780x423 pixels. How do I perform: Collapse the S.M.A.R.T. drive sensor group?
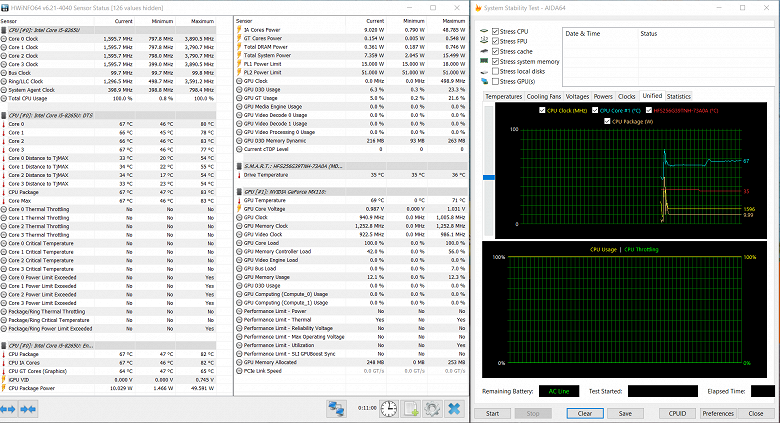pyautogui.click(x=293, y=166)
